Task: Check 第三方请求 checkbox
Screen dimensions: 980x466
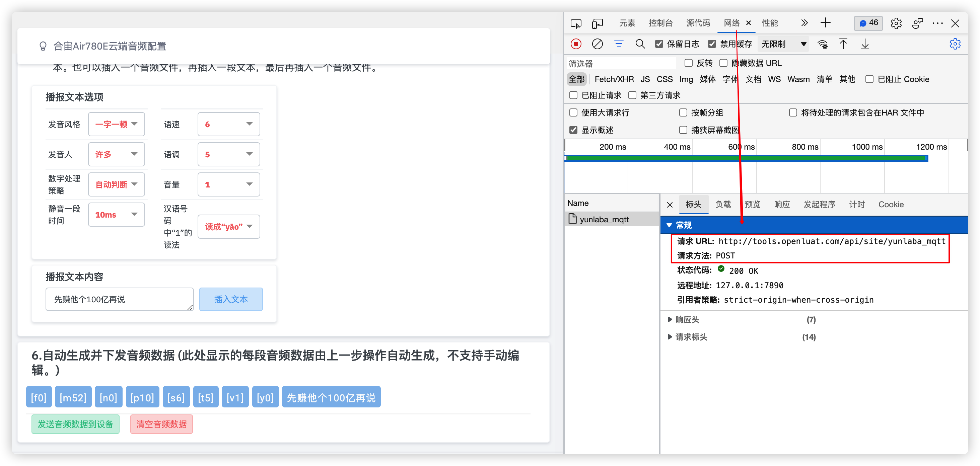Action: coord(632,95)
